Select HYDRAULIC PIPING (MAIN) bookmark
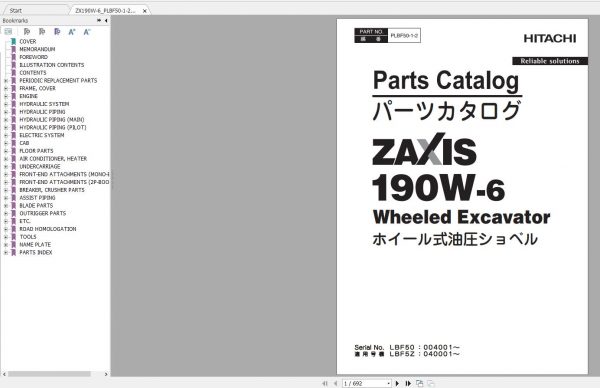Screen dimensions: 600x388 tap(52, 119)
